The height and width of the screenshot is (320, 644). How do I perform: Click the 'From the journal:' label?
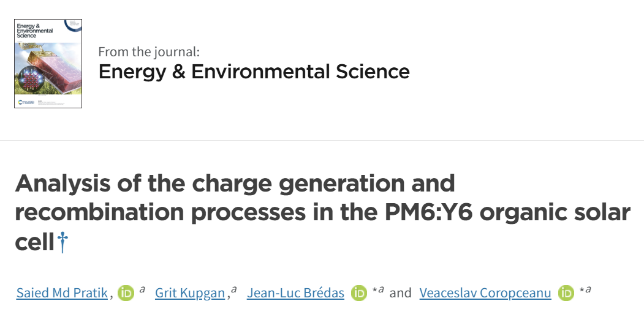[x=149, y=51]
